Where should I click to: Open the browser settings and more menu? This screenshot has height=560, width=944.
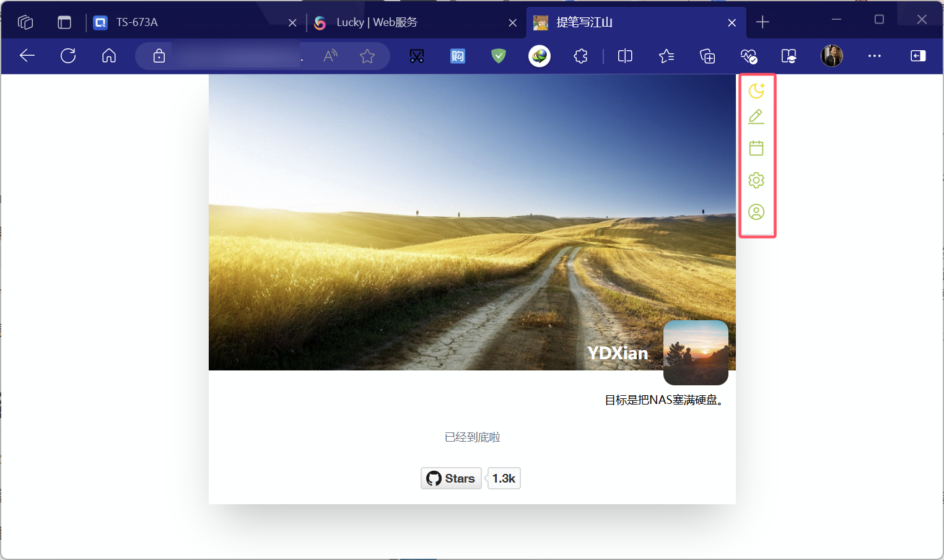point(875,56)
